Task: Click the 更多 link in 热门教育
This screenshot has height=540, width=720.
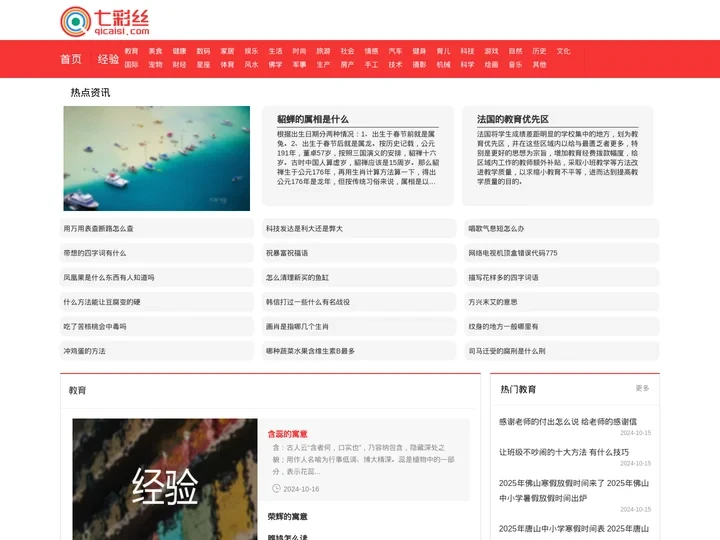Action: (642, 388)
